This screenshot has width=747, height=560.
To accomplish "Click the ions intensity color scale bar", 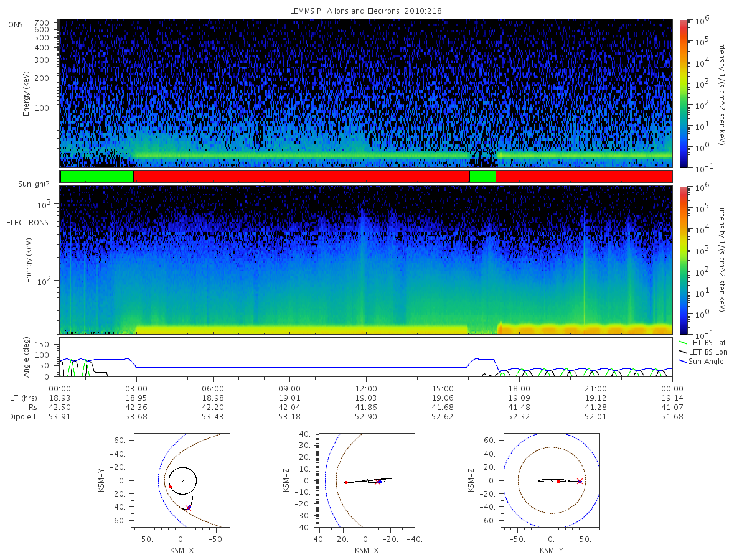I will pyautogui.click(x=683, y=93).
